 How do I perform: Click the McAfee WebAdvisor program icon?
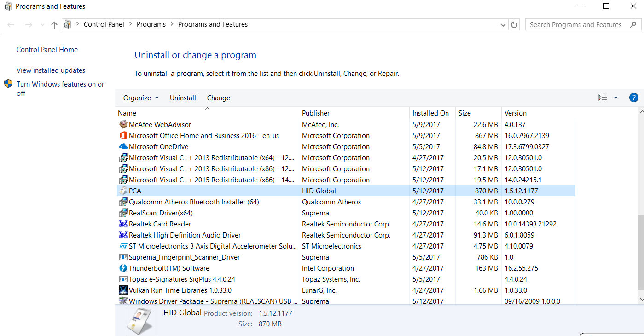tap(123, 125)
